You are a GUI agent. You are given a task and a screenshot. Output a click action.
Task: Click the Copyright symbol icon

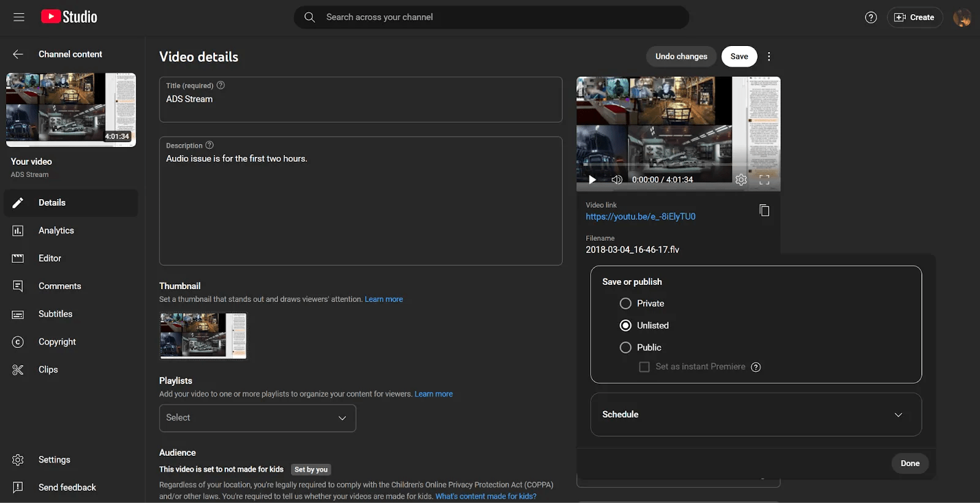[18, 342]
